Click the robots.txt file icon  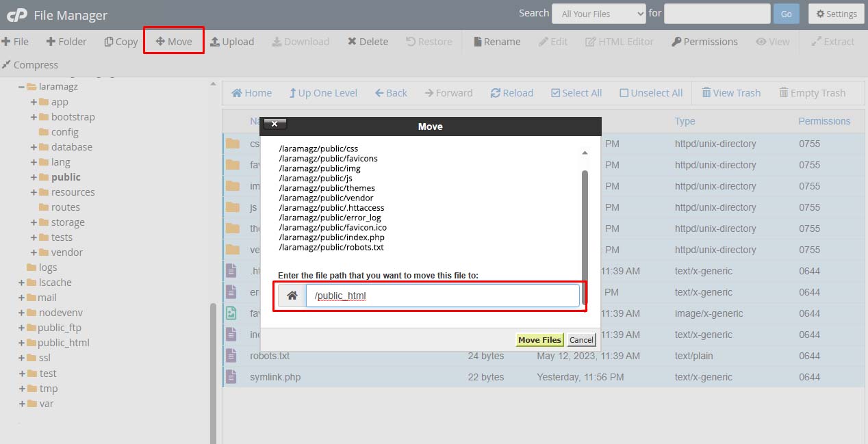tap(231, 356)
